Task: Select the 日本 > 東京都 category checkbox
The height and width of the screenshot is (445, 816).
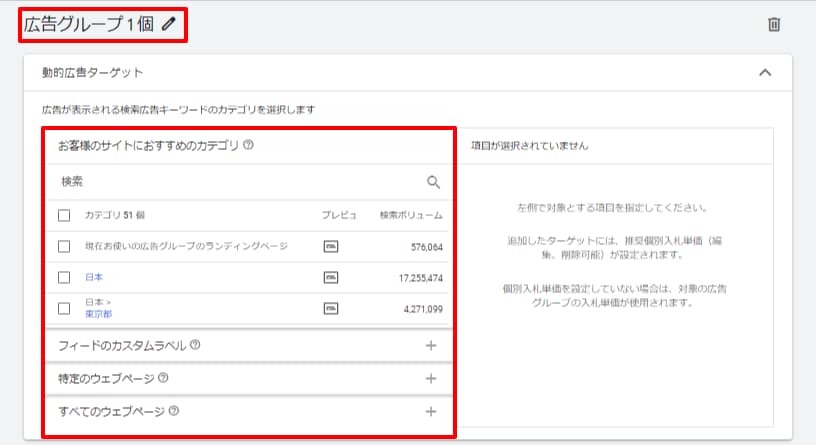Action: [x=64, y=309]
